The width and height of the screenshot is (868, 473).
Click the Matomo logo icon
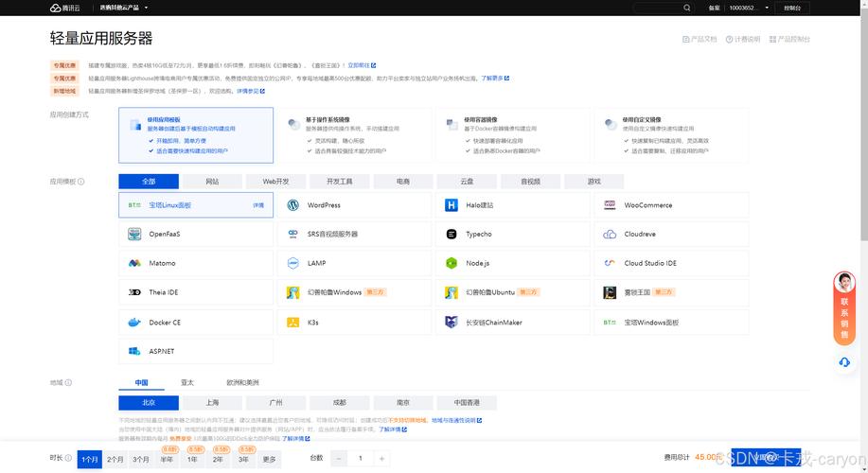tap(134, 263)
